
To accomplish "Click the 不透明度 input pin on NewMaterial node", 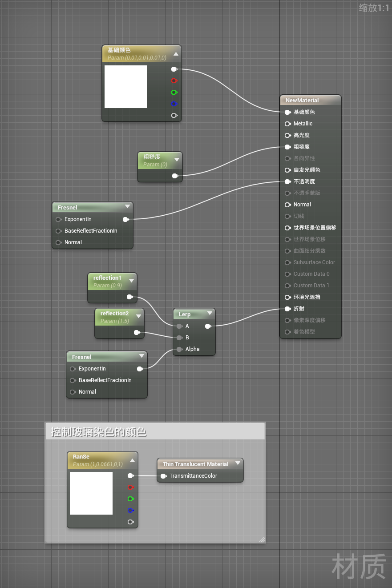I will pyautogui.click(x=287, y=181).
